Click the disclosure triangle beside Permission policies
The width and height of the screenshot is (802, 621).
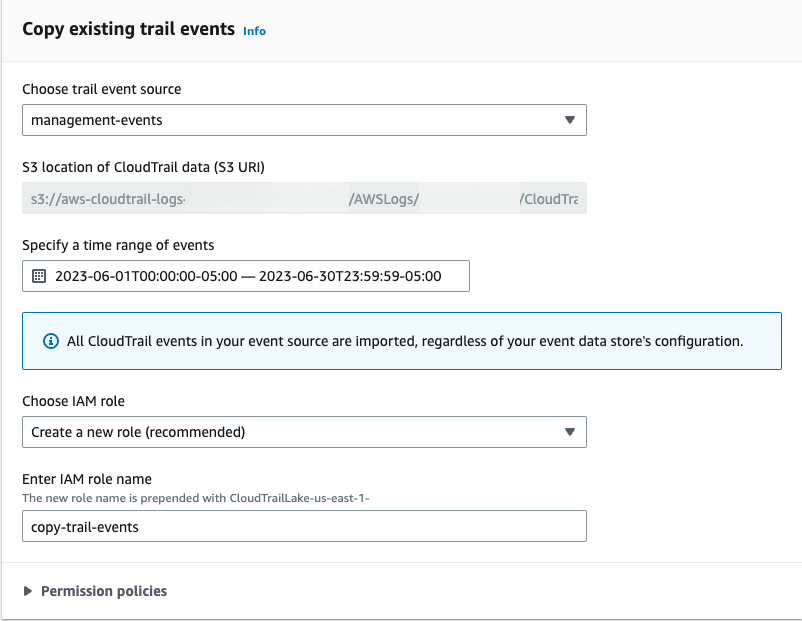pos(27,591)
